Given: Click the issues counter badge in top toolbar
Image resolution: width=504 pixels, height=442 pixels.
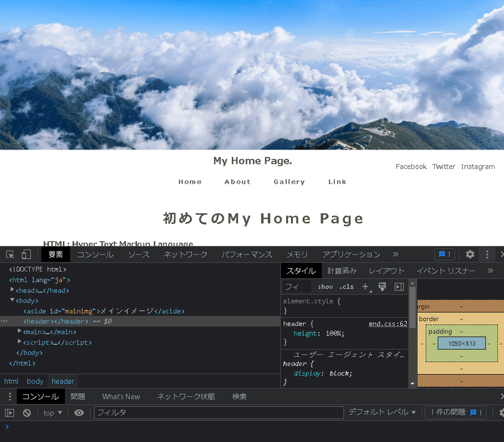Looking at the screenshot, I should point(445,255).
